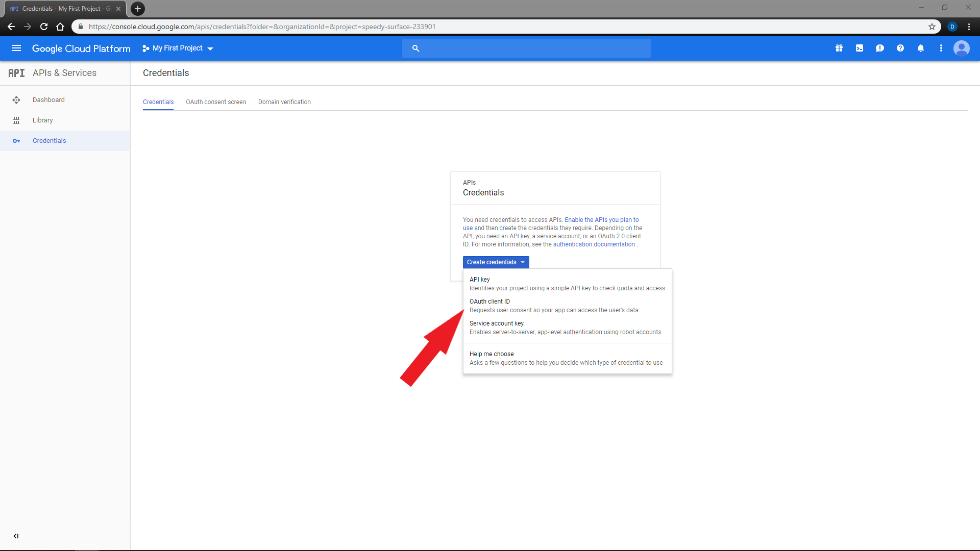Click the APIs & Services dashboard icon
Viewport: 980px width, 551px height.
[x=16, y=99]
